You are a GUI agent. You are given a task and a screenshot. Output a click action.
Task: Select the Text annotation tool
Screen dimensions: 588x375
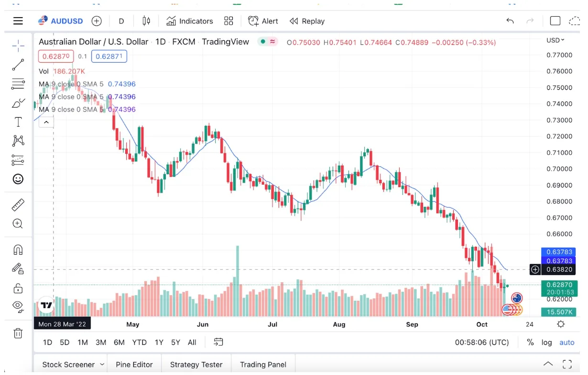(18, 122)
